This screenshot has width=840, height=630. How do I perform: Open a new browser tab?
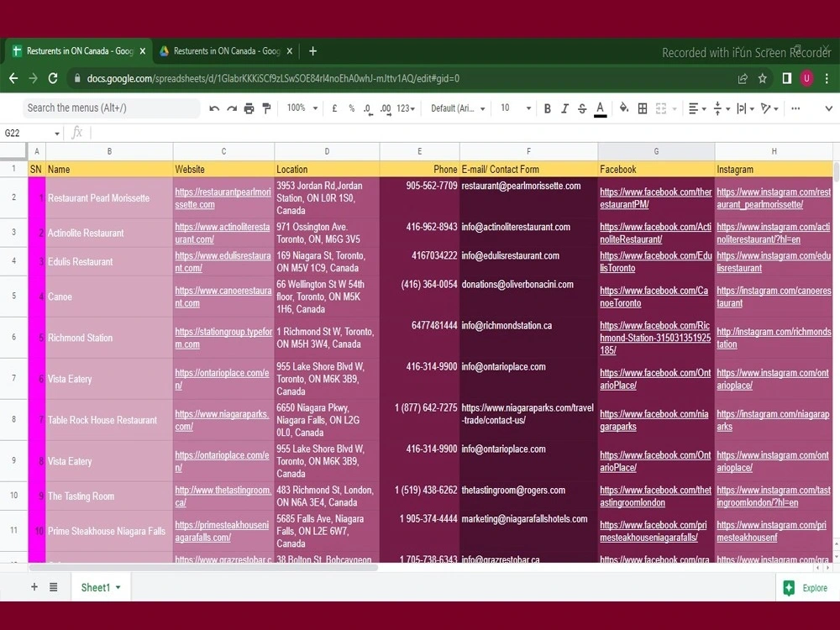pyautogui.click(x=312, y=51)
